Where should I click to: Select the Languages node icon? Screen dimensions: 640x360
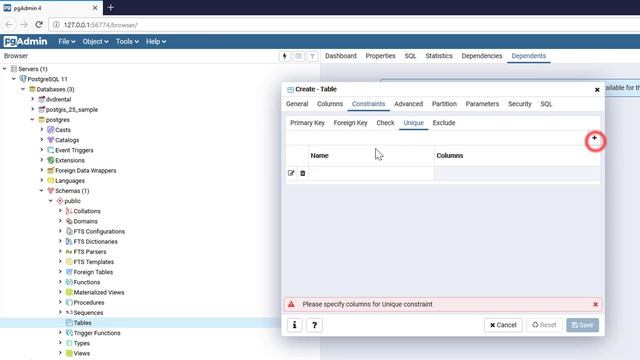(x=51, y=180)
